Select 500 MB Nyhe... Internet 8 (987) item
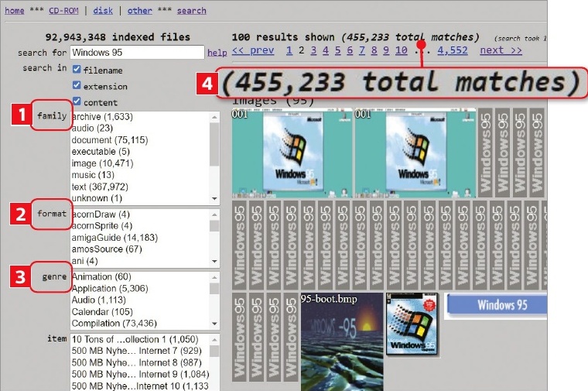Viewport: 588px width, 391px height. click(136, 362)
